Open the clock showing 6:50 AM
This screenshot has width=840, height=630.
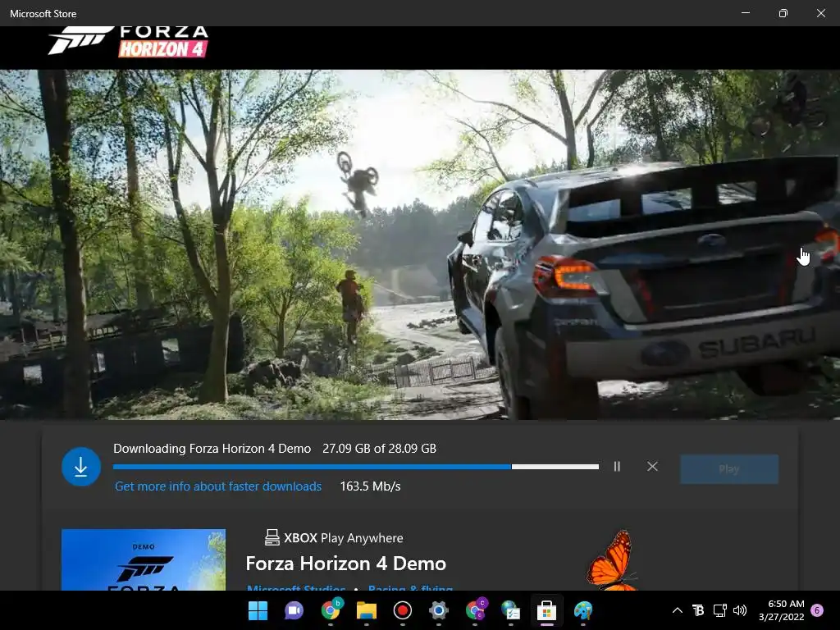(x=781, y=610)
